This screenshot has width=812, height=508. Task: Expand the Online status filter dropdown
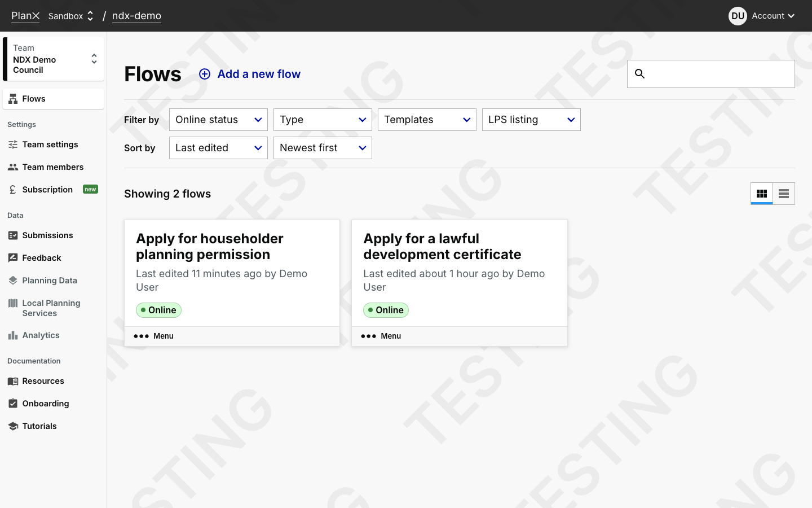tap(218, 120)
